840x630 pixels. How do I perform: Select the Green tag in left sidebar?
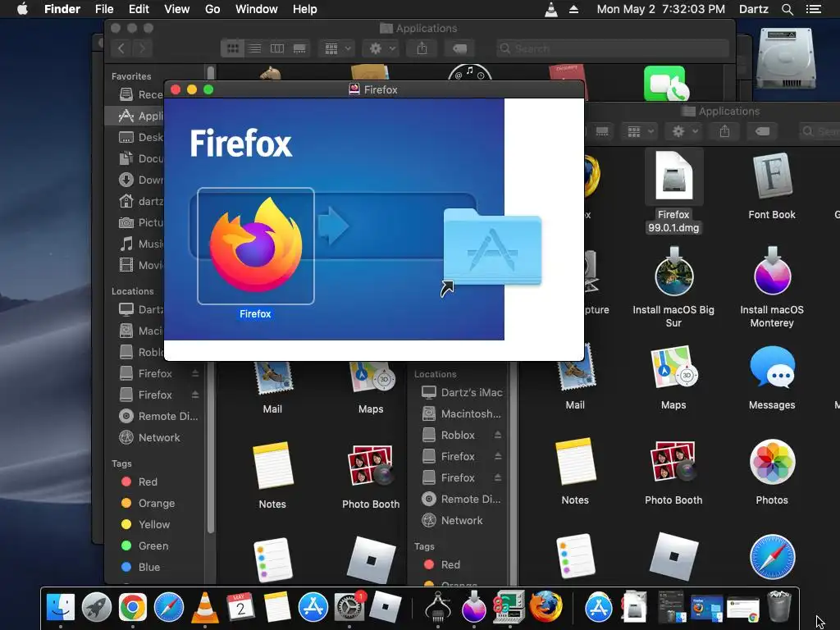coord(146,546)
